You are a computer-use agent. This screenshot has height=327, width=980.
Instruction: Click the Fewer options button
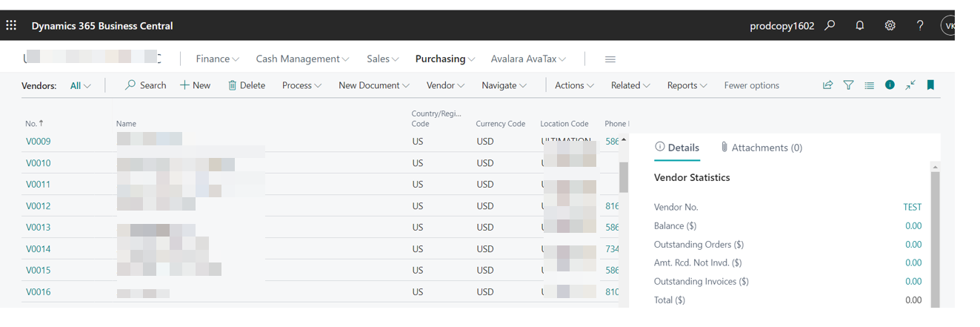pyautogui.click(x=751, y=85)
